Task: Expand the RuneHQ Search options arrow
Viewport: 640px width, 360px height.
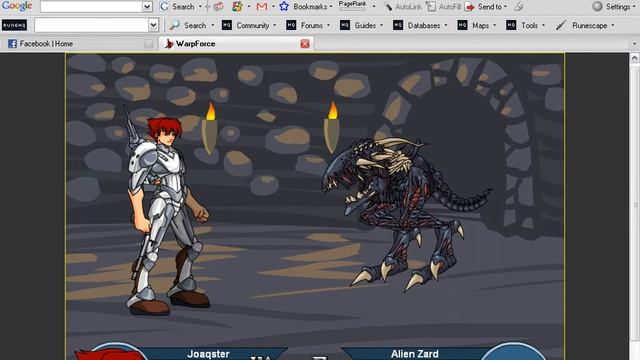Action: click(x=213, y=25)
